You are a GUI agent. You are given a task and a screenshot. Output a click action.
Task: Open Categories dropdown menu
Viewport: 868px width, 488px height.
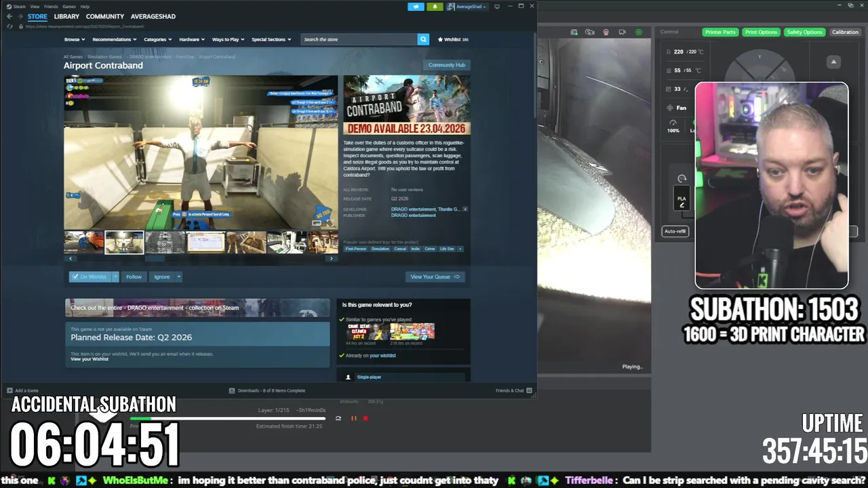(x=157, y=39)
